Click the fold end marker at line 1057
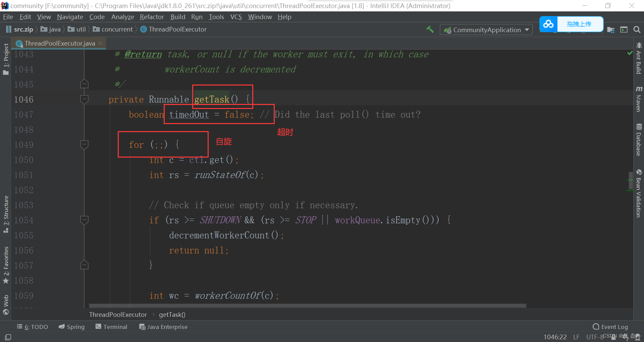Screen dimensions: 644x342 pos(84,265)
